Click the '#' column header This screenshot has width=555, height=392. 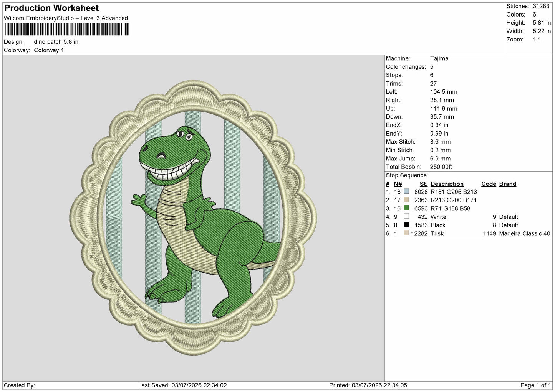point(388,184)
